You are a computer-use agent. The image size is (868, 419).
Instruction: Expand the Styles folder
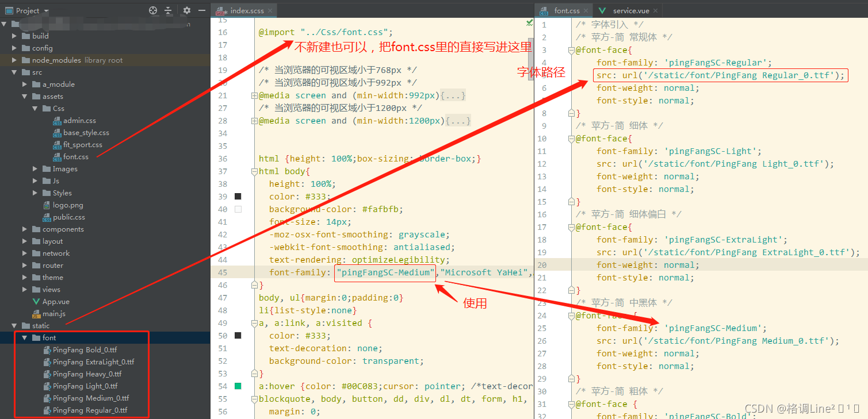click(35, 193)
